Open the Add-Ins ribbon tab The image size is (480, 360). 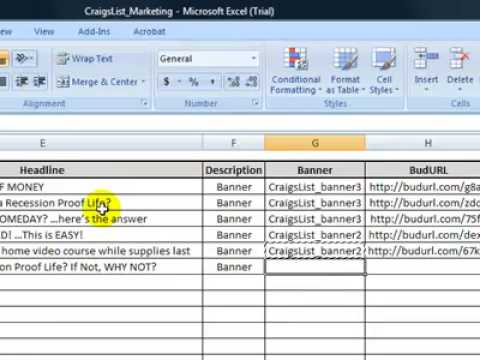94,31
